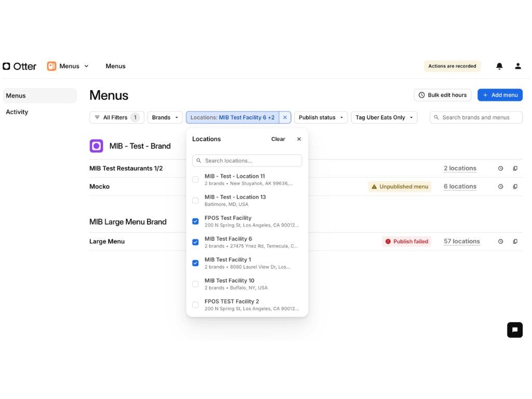Image resolution: width=532 pixels, height=399 pixels.
Task: Duplicate the Large Menu
Action: (515, 242)
